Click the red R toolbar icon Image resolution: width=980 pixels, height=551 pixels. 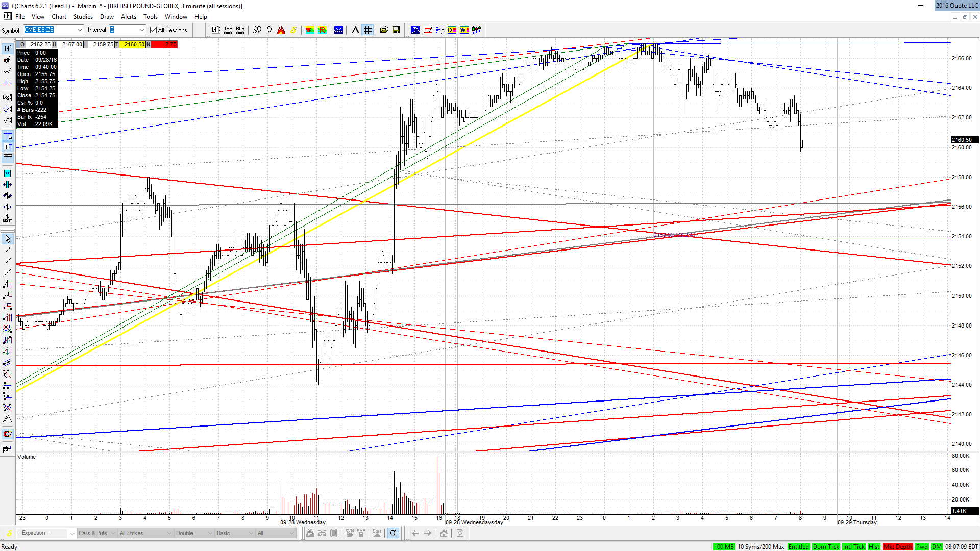pyautogui.click(x=322, y=30)
